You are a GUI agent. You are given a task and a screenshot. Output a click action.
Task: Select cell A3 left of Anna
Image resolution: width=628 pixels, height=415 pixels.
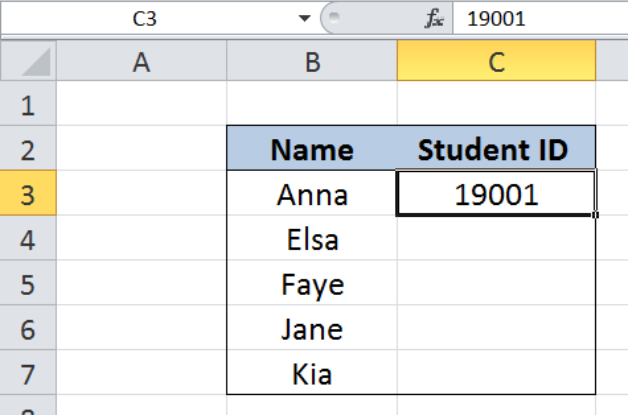point(141,193)
